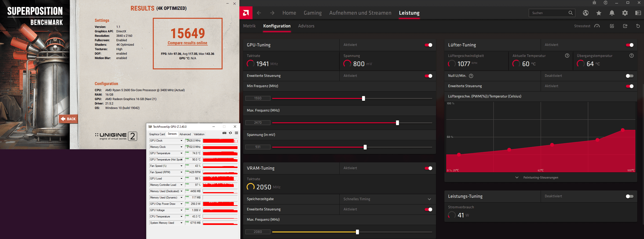Click the Spannung (in mV) slider handle
This screenshot has height=239, width=644.
tap(365, 147)
